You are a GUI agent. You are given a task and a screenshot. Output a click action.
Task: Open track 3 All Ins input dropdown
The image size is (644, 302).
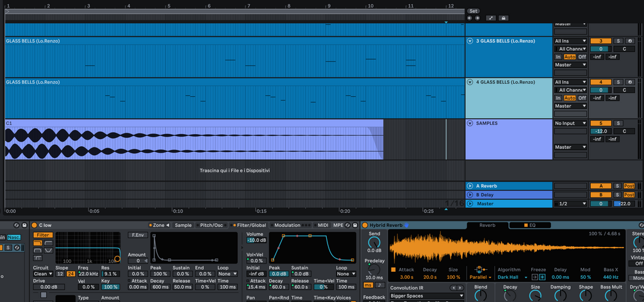pos(570,41)
